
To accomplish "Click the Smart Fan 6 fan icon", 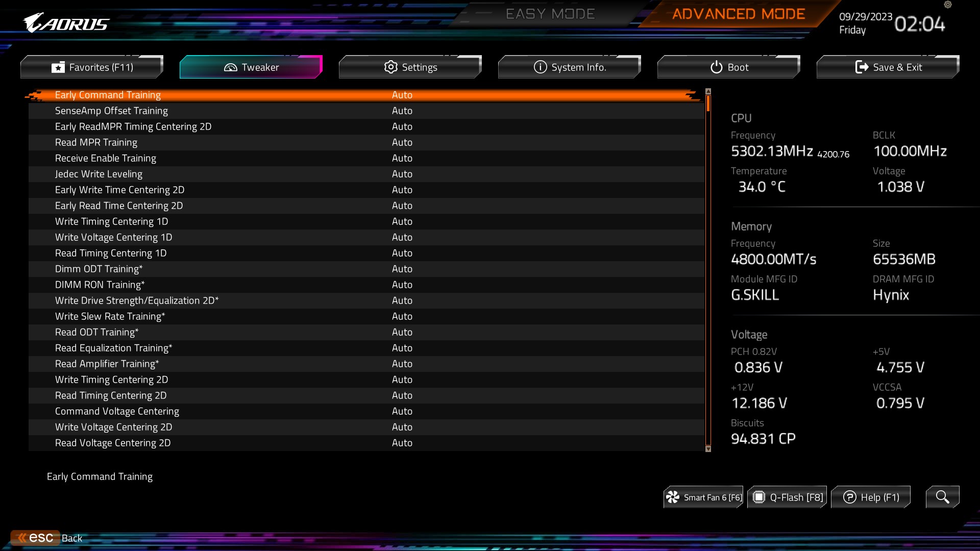I will point(673,497).
